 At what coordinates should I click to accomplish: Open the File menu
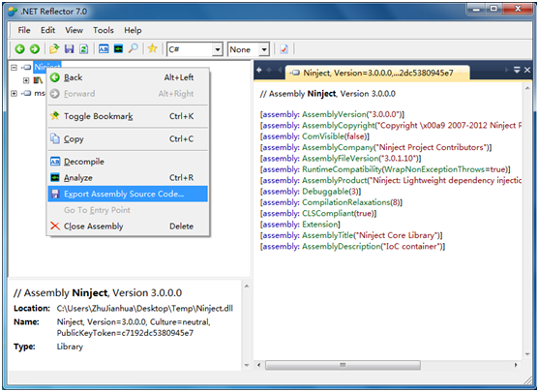(x=24, y=30)
